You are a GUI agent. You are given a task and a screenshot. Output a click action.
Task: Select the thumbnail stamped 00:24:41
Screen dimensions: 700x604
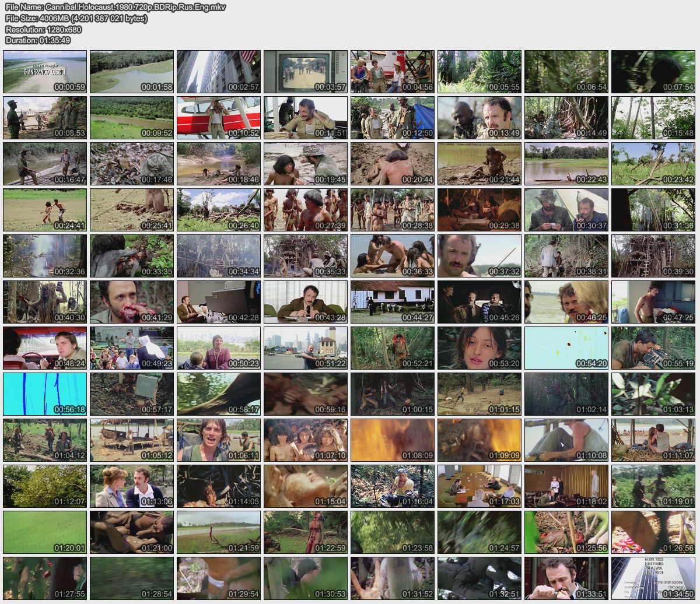pyautogui.click(x=45, y=210)
